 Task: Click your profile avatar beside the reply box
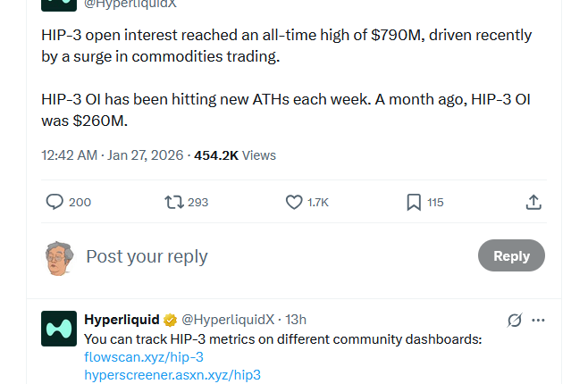(x=59, y=257)
